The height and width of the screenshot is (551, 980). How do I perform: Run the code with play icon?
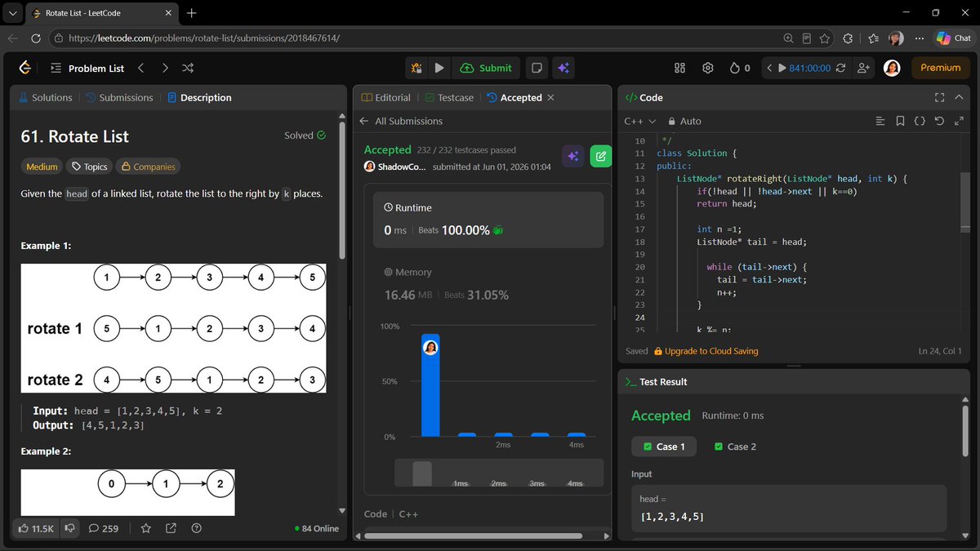439,68
